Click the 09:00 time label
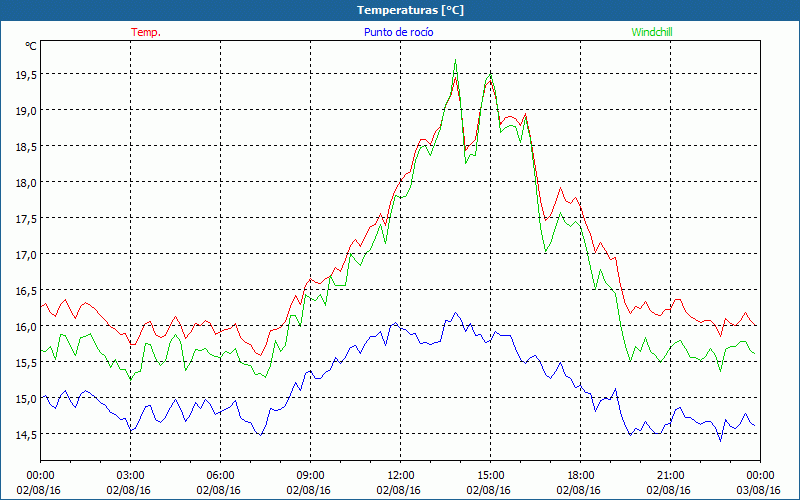This screenshot has height=500, width=800. (x=310, y=475)
